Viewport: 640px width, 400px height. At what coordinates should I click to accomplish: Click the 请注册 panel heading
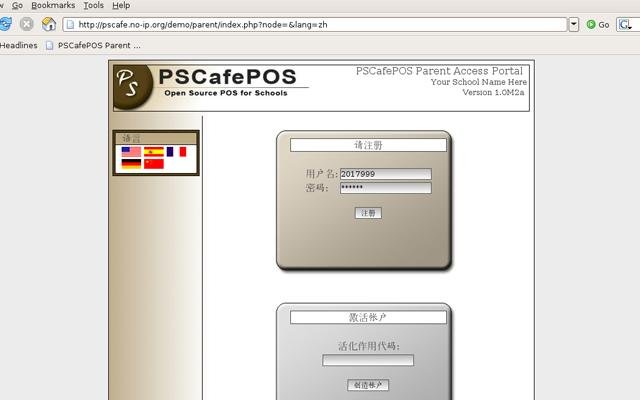tap(368, 145)
